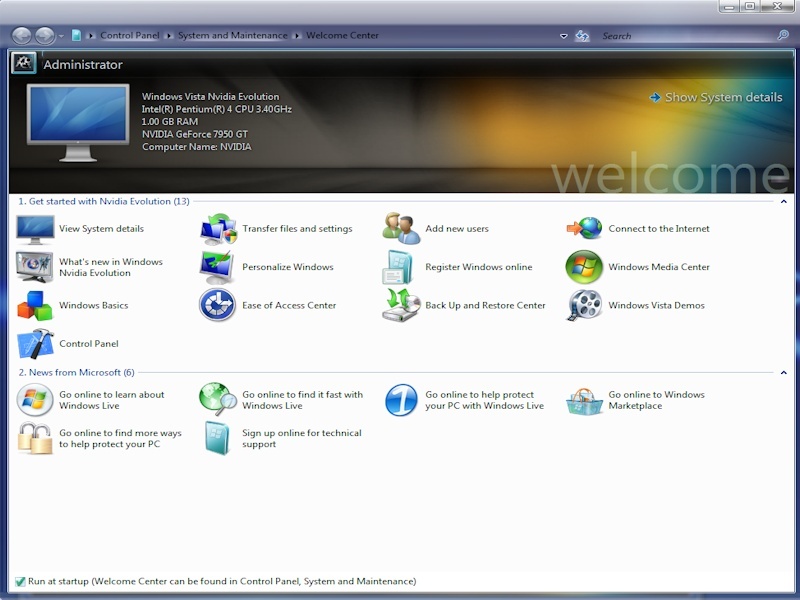800x600 pixels.
Task: Open the Add new users people icon
Action: click(x=402, y=229)
